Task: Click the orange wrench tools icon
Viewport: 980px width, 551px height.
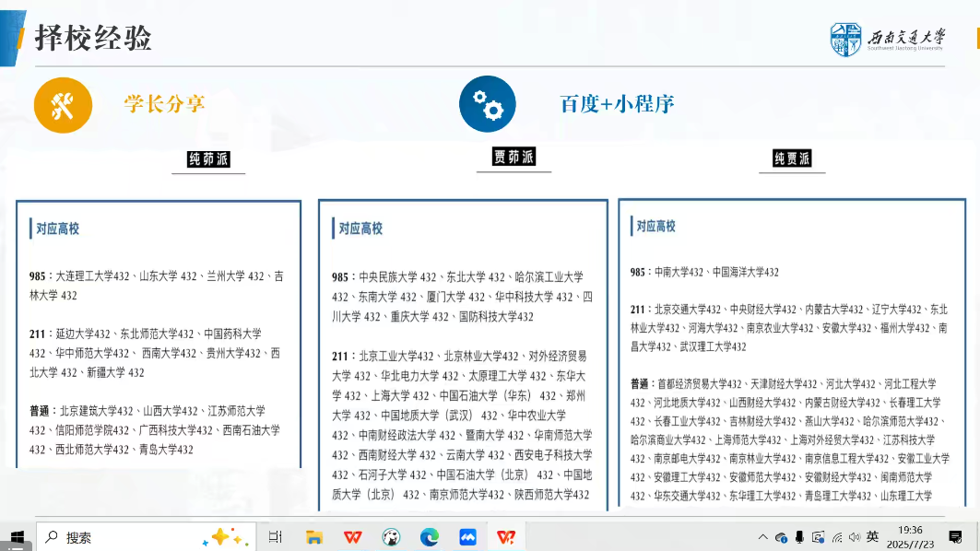Action: click(63, 105)
